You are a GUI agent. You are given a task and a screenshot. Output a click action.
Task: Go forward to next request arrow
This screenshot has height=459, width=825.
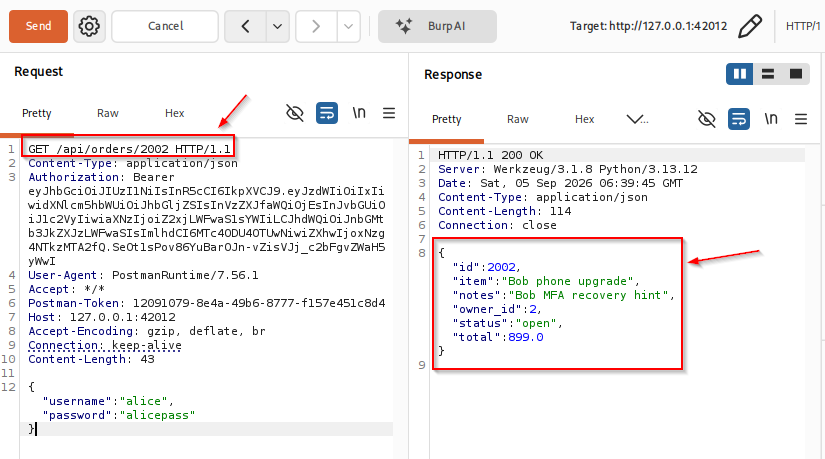tap(316, 26)
